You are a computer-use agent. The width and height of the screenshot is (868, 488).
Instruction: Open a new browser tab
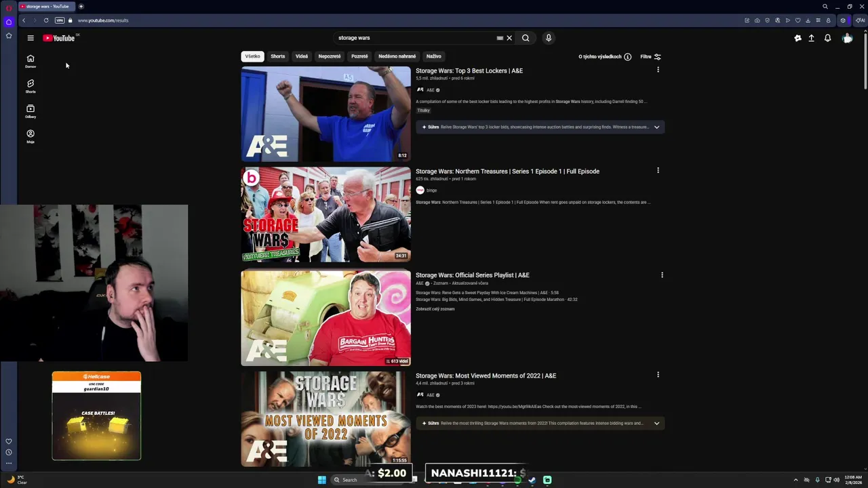click(81, 6)
